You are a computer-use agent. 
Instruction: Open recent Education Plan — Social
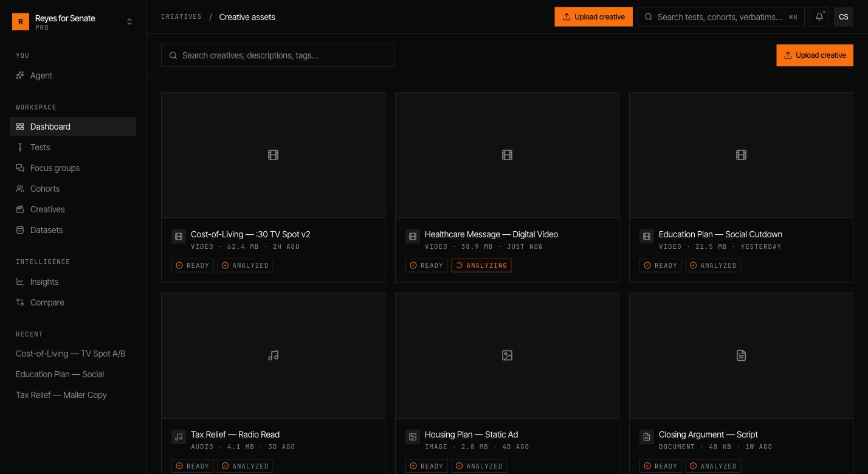60,374
